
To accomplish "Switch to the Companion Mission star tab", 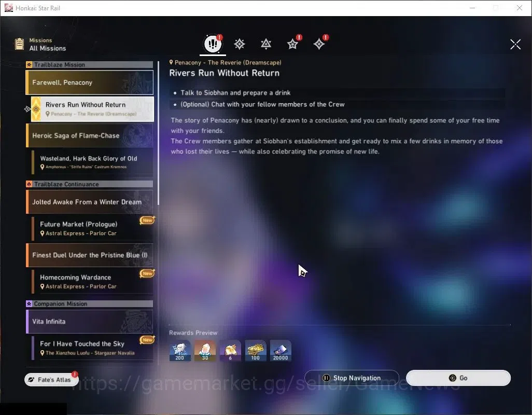I will (x=292, y=44).
